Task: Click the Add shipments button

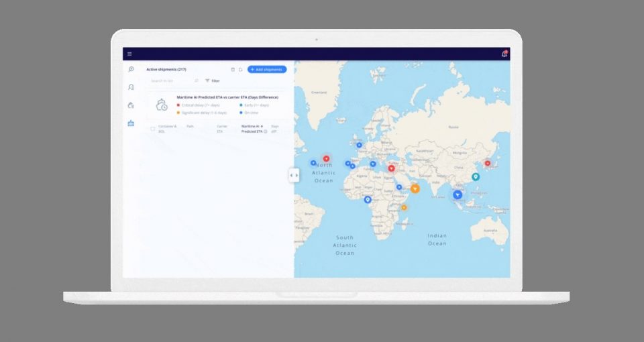Action: tap(267, 70)
